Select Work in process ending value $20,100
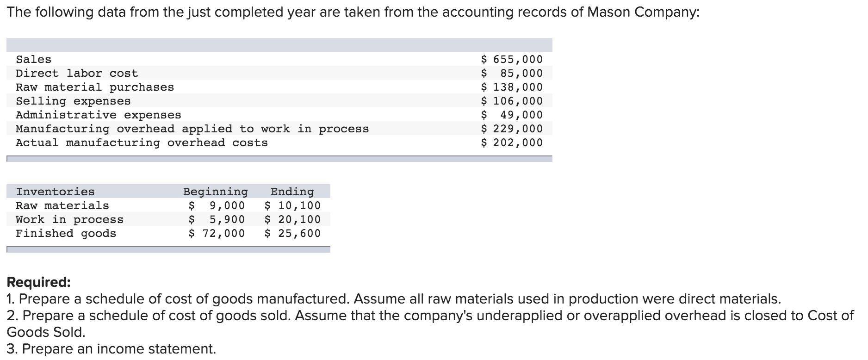The width and height of the screenshot is (868, 360). click(292, 219)
